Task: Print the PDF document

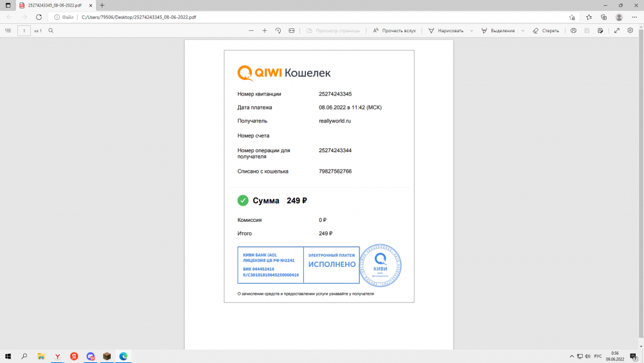Action: pos(573,30)
